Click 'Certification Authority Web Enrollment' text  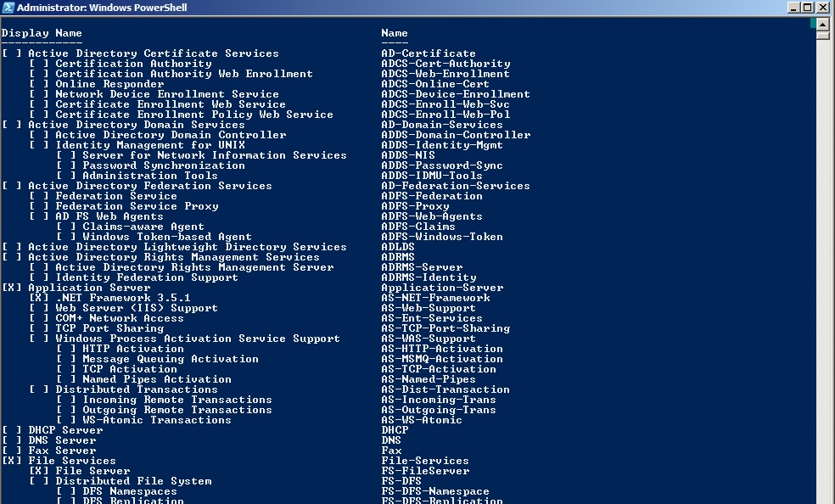click(x=184, y=74)
